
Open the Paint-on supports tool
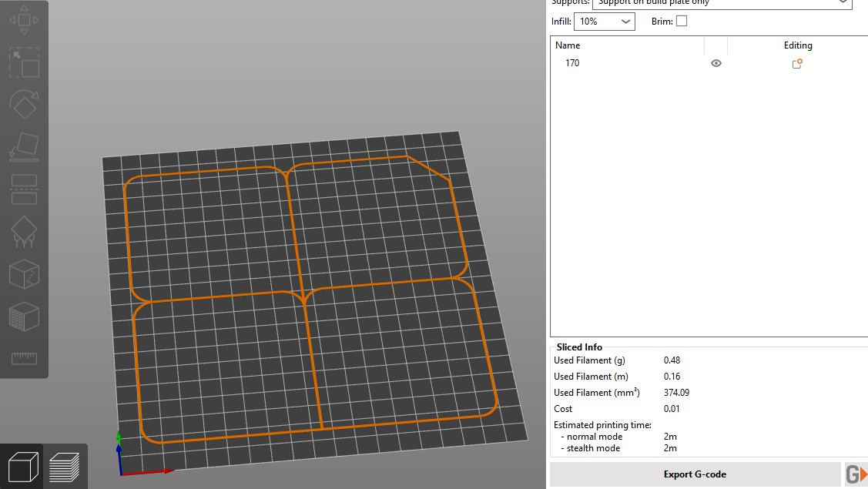coord(24,232)
